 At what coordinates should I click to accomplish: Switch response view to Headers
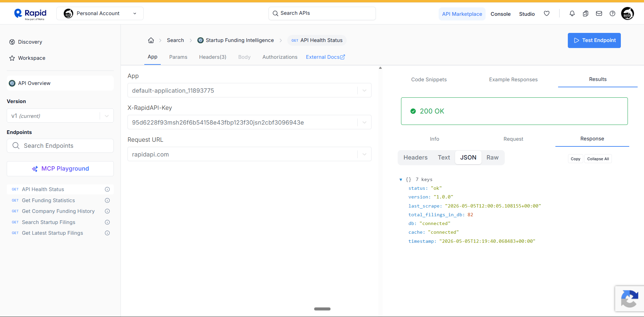415,157
